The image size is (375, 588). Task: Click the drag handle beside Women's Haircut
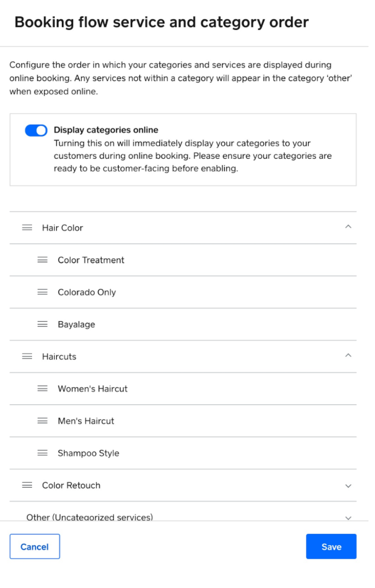[42, 389]
